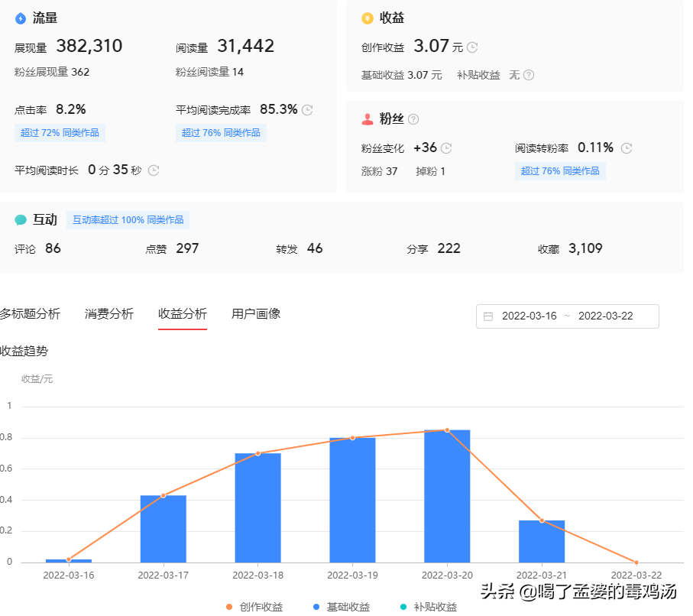The height and width of the screenshot is (616, 693).
Task: Toggle the 创作收益 legend item
Action: pos(254,607)
